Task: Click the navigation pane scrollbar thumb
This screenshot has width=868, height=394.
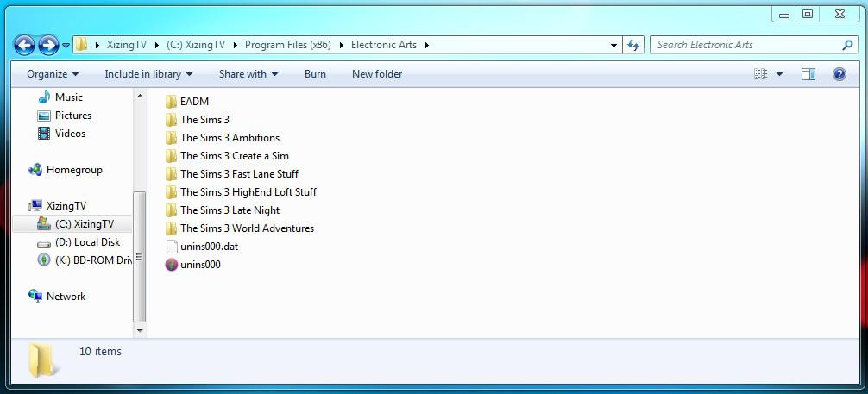Action: 140,257
